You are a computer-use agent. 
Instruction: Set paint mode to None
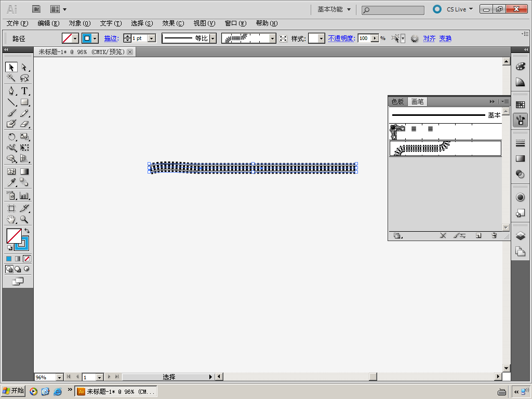point(27,258)
